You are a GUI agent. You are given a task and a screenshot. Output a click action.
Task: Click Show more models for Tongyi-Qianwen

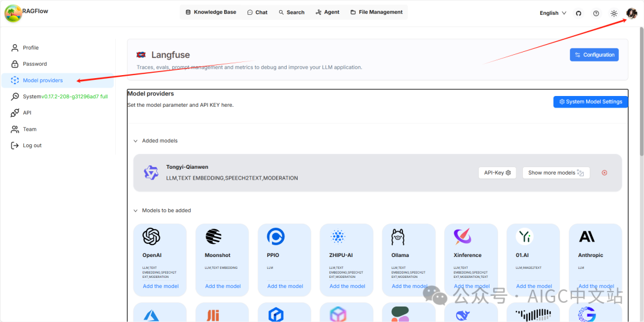point(556,173)
